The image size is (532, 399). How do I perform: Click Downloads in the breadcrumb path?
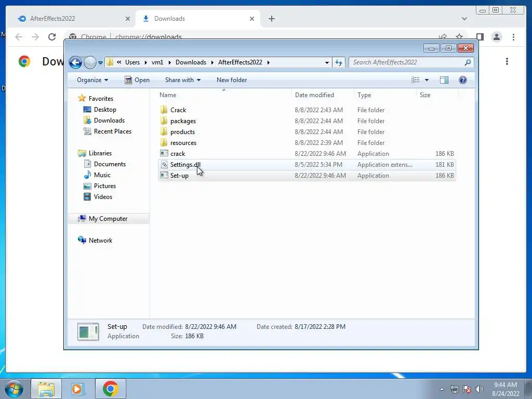point(191,62)
